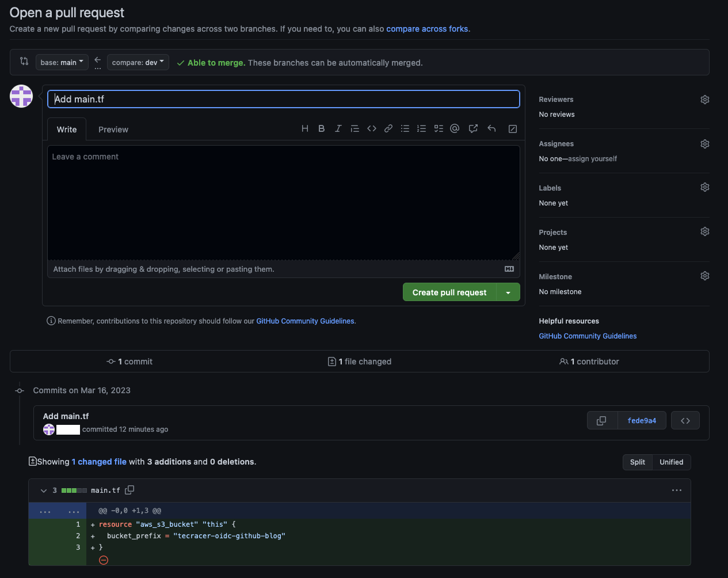This screenshot has height=578, width=728.
Task: Insert a code snippet with the code icon
Action: [371, 128]
